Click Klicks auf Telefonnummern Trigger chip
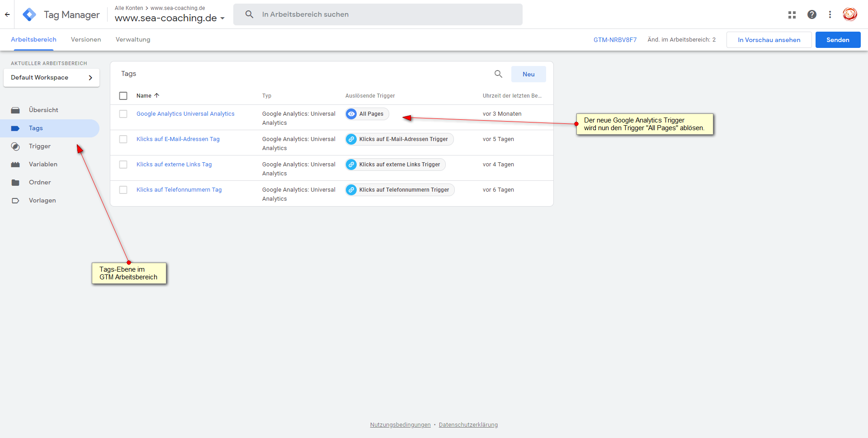868x438 pixels. tap(400, 190)
